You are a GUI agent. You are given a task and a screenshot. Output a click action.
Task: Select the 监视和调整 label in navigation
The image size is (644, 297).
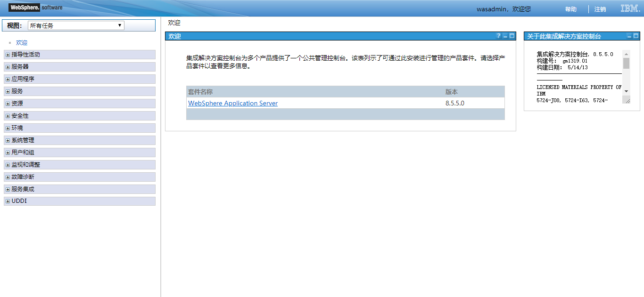pyautogui.click(x=26, y=165)
